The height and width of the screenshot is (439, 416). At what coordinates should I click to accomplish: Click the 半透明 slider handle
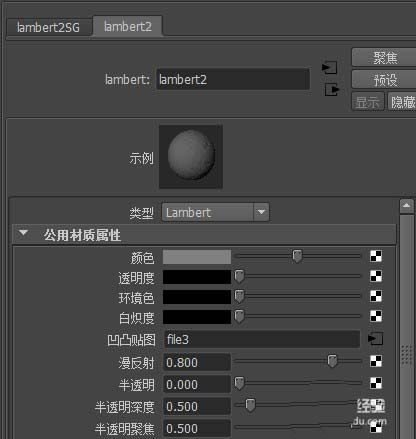coord(239,383)
